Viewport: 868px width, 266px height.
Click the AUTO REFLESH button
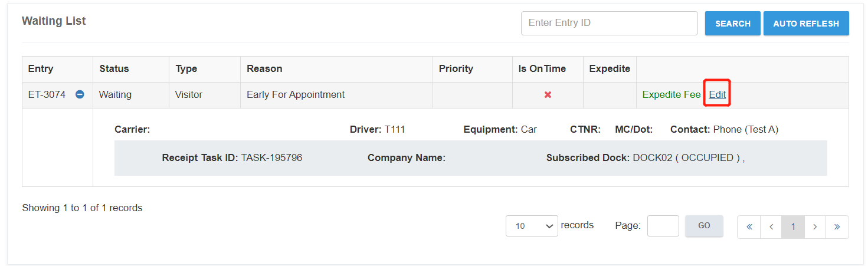(805, 24)
